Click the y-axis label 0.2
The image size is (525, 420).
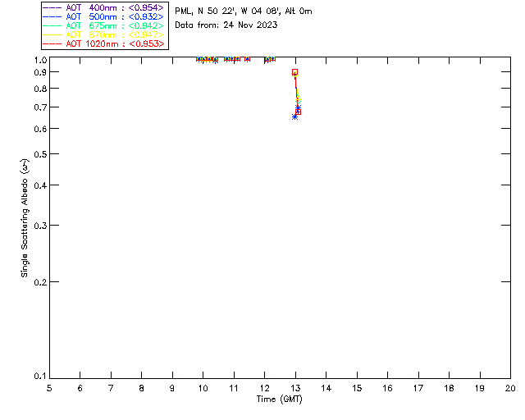40,282
